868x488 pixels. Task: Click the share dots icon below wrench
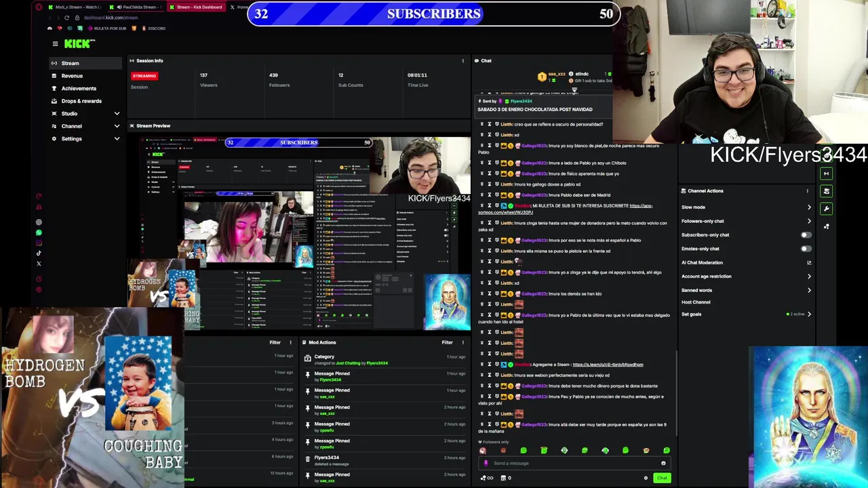(826, 226)
